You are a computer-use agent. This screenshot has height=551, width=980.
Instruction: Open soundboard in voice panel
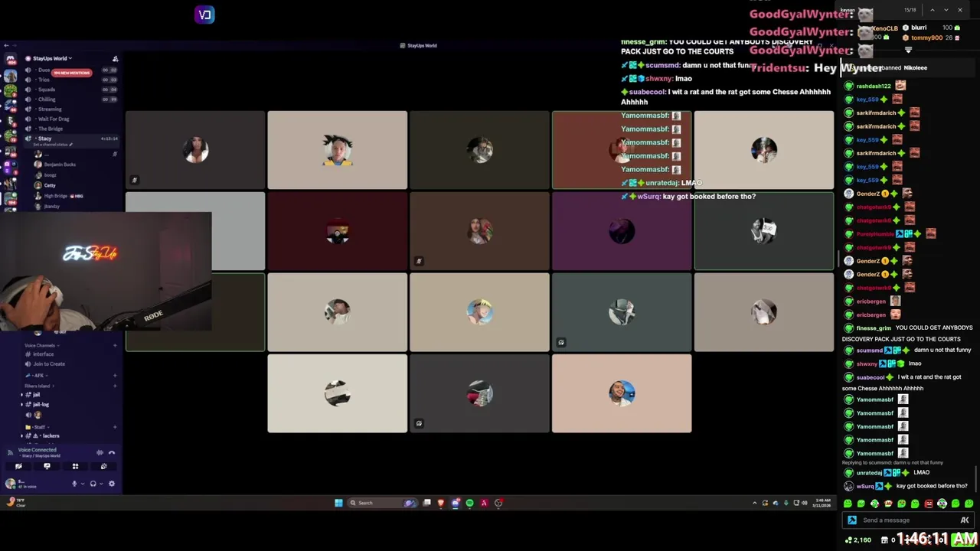[103, 466]
